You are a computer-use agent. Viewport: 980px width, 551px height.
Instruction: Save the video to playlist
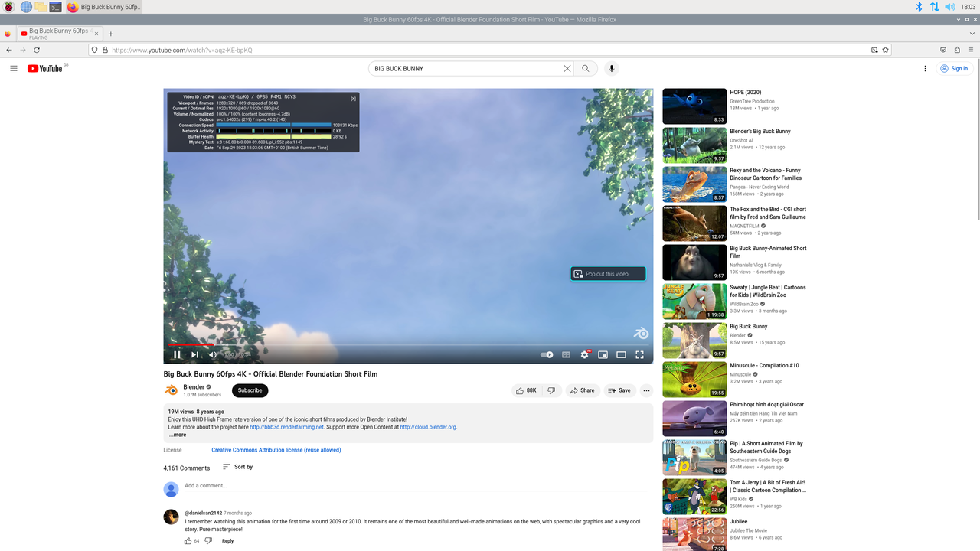point(619,390)
